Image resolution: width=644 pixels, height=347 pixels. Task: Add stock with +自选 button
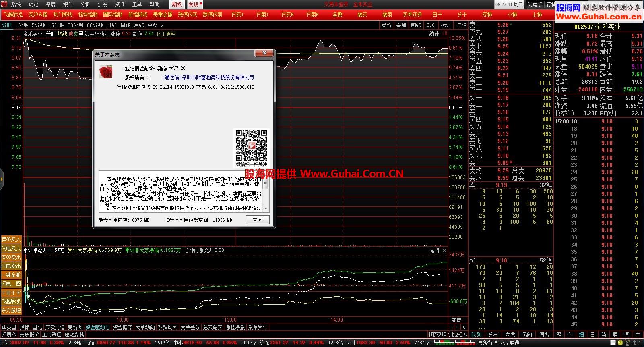460,25
